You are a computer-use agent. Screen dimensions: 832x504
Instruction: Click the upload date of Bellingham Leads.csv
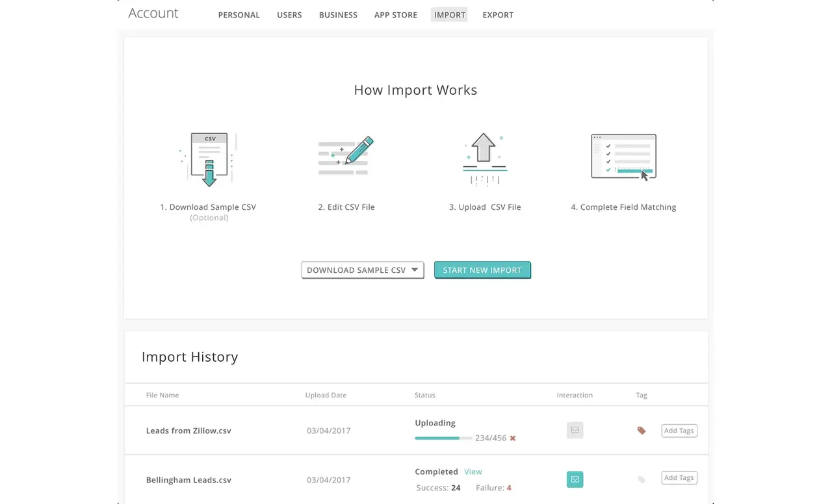click(329, 480)
